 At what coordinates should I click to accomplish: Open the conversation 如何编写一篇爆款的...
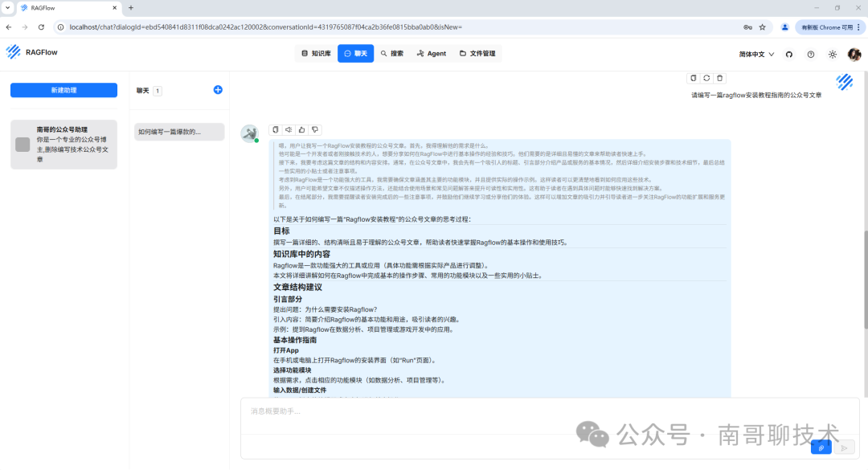click(x=179, y=132)
